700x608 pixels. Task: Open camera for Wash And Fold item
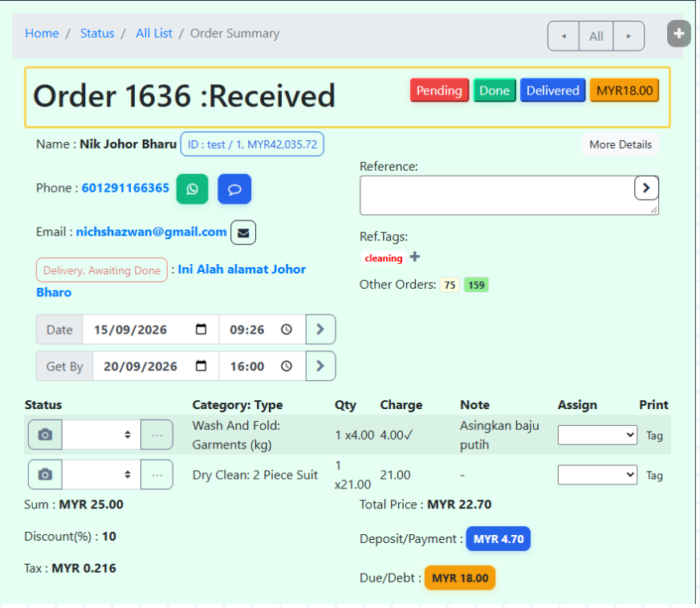tap(45, 435)
